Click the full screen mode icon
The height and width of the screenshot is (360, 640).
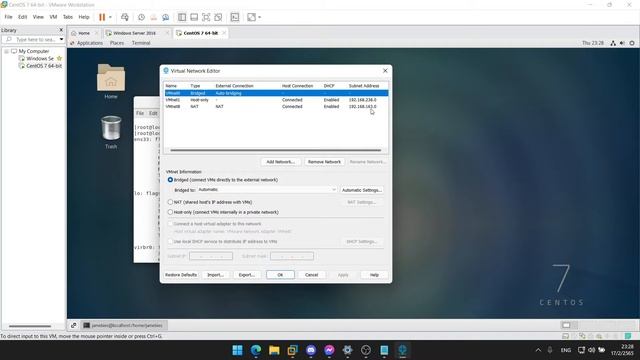[206, 17]
